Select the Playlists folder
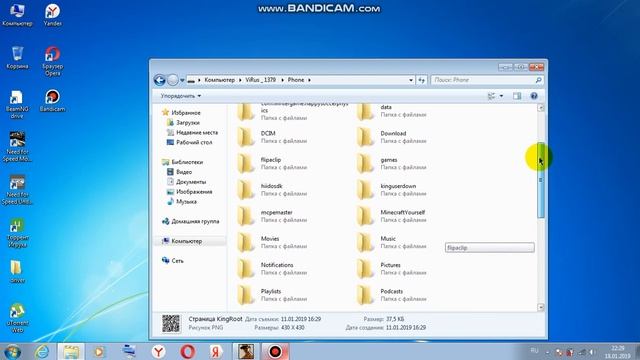Screen dimensions: 640x360 point(271,295)
